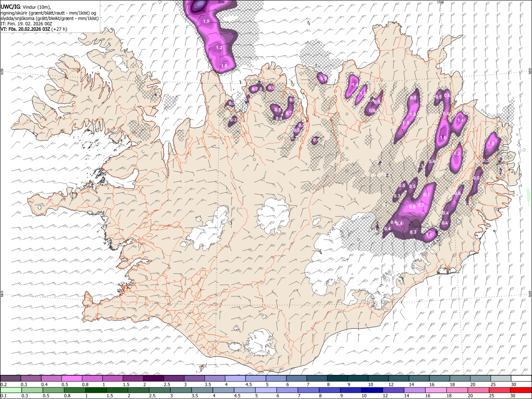532x399 pixels.
Task: Select the 'rigning/skúrir' legend description line
Action: pyautogui.click(x=48, y=13)
